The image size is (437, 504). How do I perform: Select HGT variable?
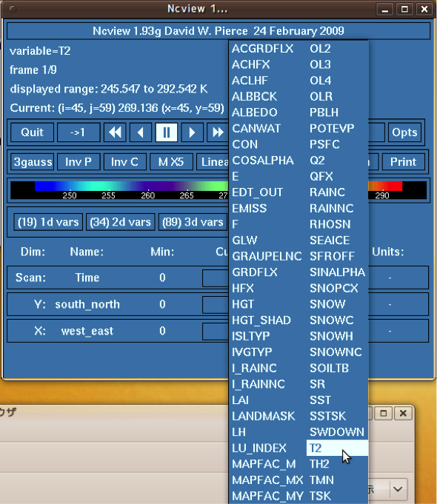pyautogui.click(x=243, y=304)
